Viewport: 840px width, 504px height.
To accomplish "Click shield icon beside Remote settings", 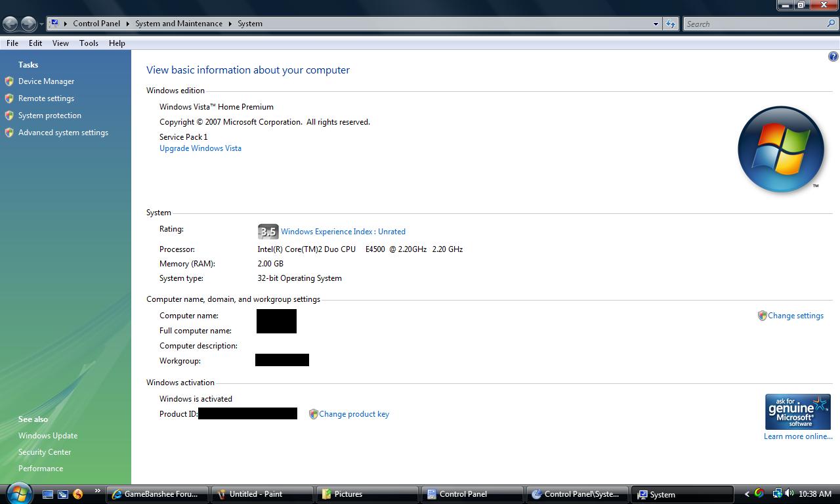I will pos(9,98).
